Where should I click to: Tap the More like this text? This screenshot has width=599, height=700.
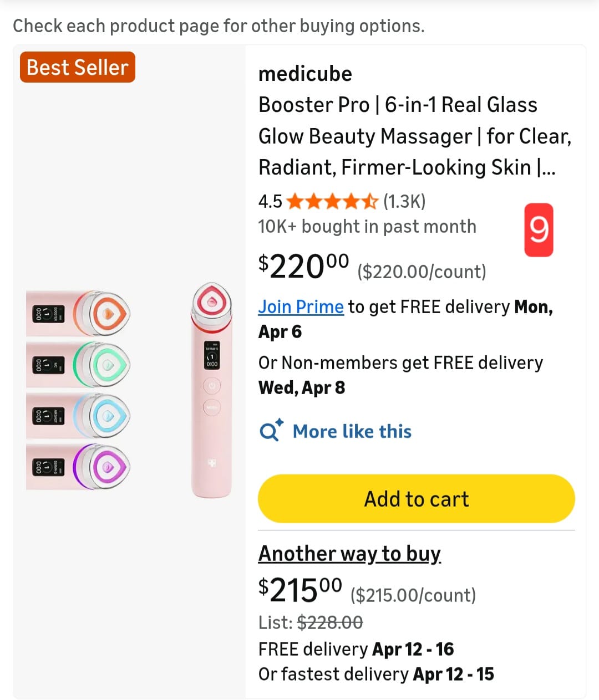click(352, 431)
